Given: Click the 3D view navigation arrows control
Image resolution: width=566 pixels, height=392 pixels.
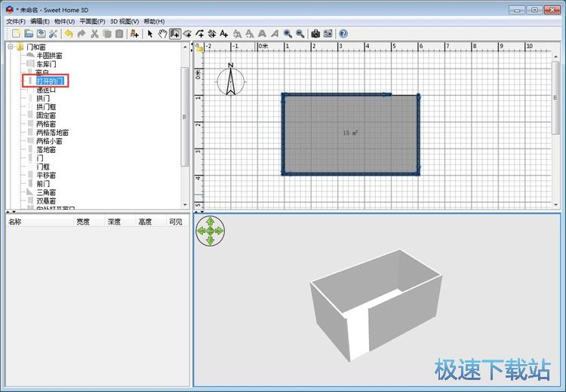Looking at the screenshot, I should (x=209, y=230).
